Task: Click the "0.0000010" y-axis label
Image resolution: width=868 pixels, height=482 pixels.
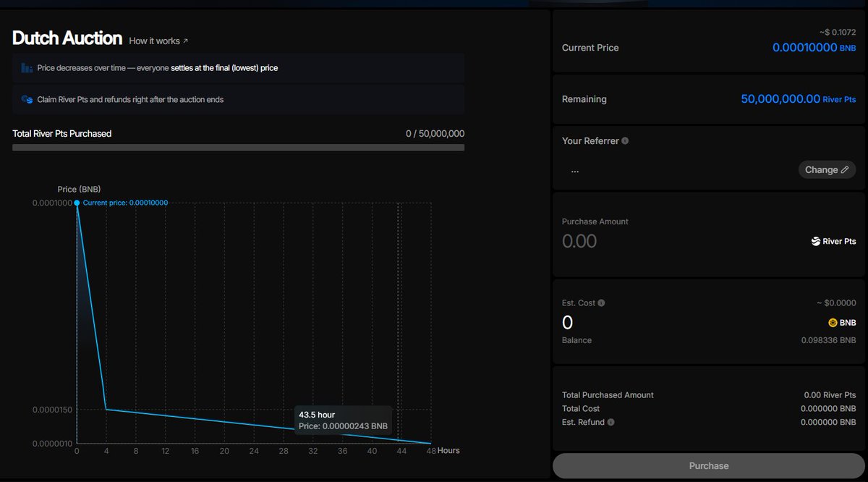Action: click(52, 443)
